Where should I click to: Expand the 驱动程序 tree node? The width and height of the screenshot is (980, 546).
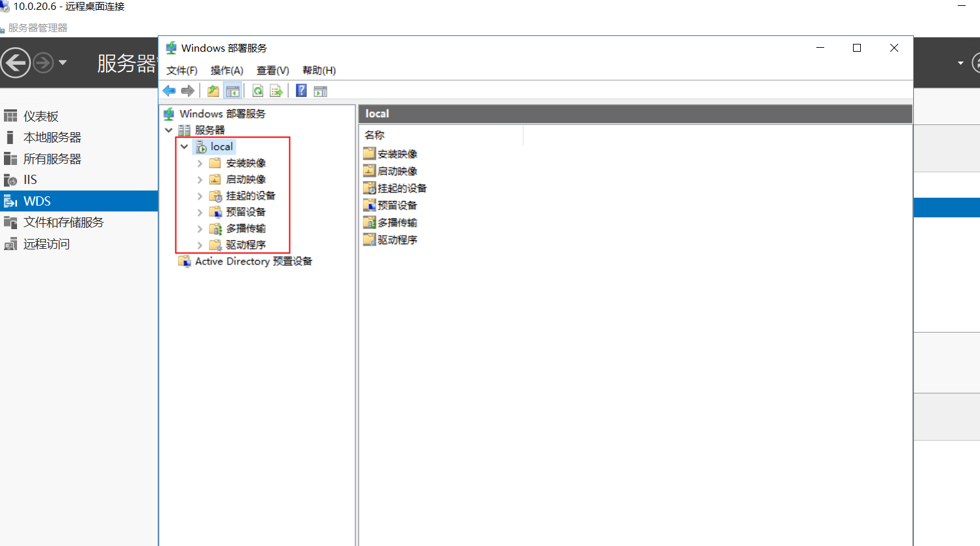[x=200, y=245]
